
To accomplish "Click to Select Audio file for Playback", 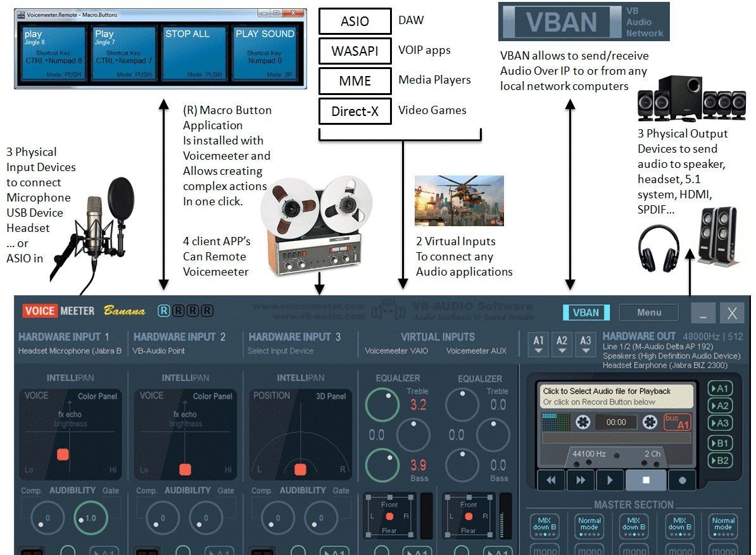I will [x=615, y=396].
